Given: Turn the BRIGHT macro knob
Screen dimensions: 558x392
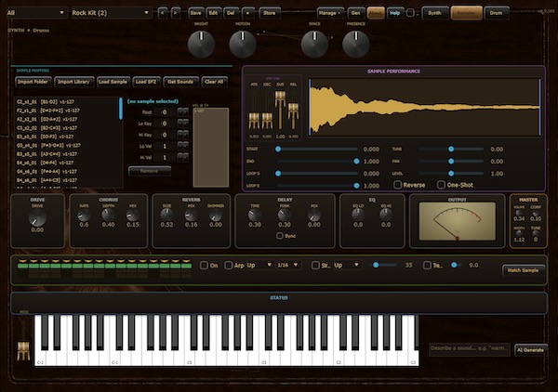Looking at the screenshot, I should coord(201,44).
